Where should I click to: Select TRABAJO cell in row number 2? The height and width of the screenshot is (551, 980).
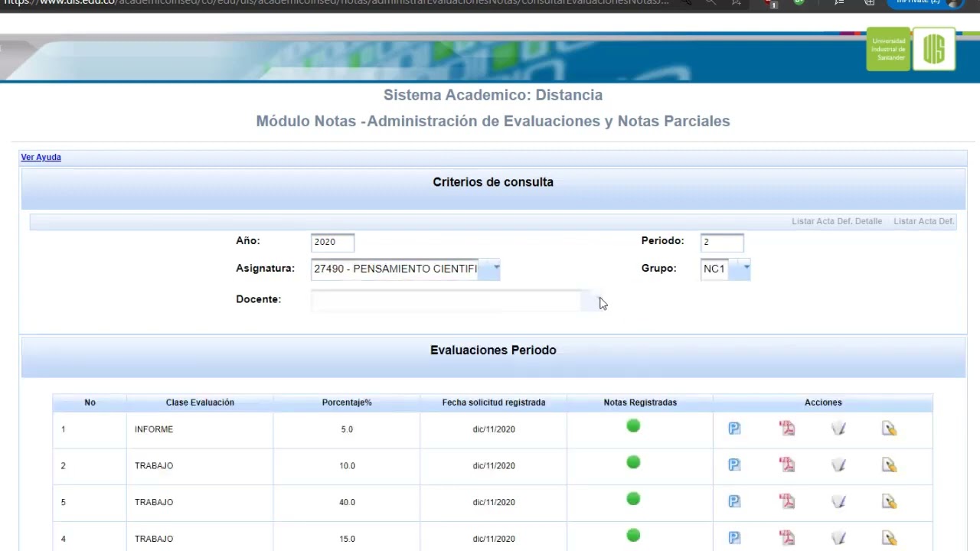200,466
